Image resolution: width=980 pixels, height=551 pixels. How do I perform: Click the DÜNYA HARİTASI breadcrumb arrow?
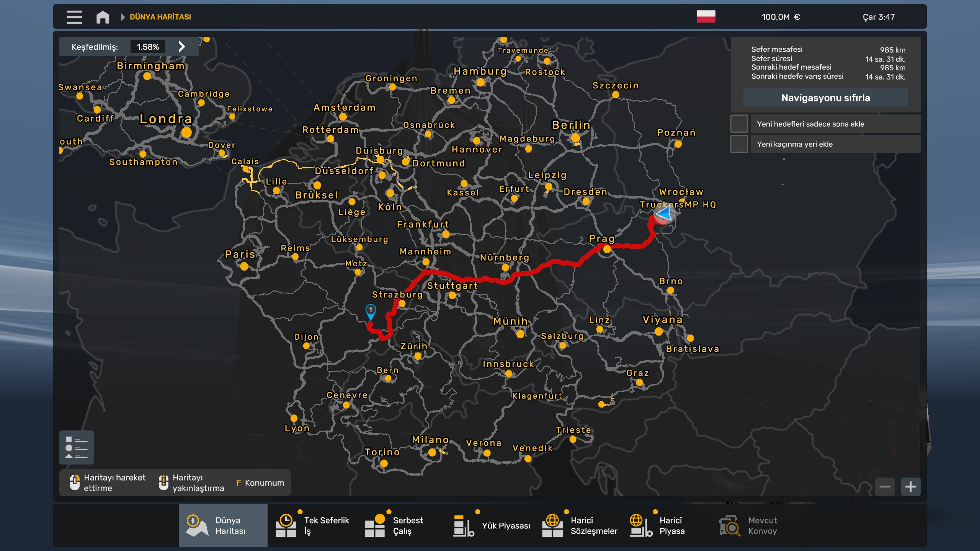pyautogui.click(x=123, y=17)
